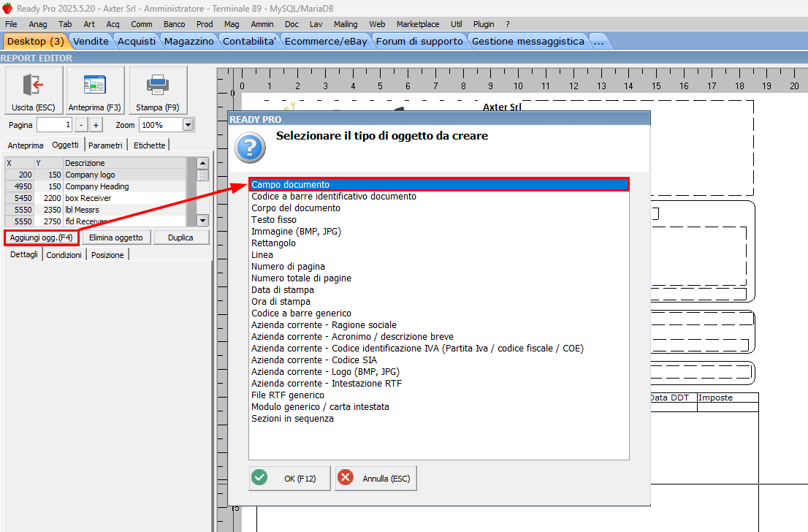Image resolution: width=808 pixels, height=532 pixels.
Task: Open the Condizioni tab
Action: pyautogui.click(x=64, y=255)
